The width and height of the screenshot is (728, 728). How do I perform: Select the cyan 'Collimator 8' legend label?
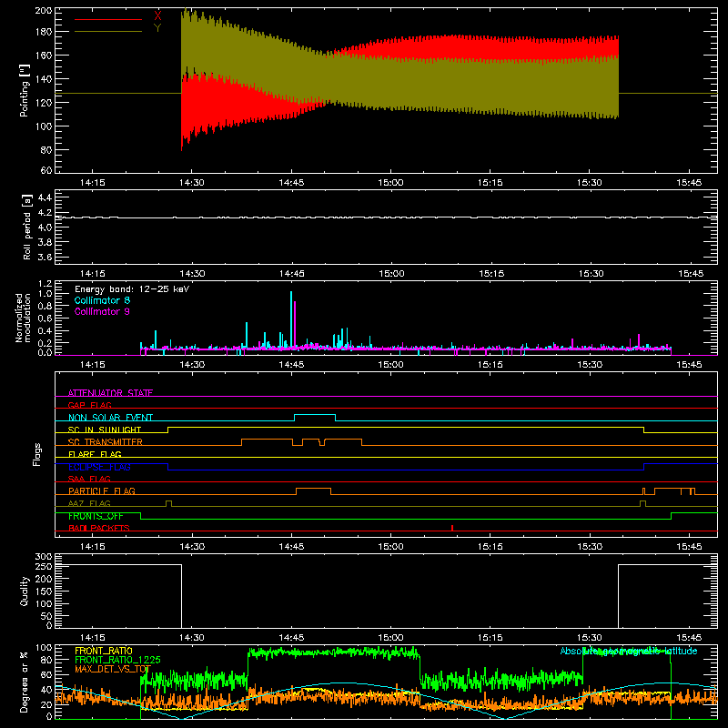pos(102,300)
